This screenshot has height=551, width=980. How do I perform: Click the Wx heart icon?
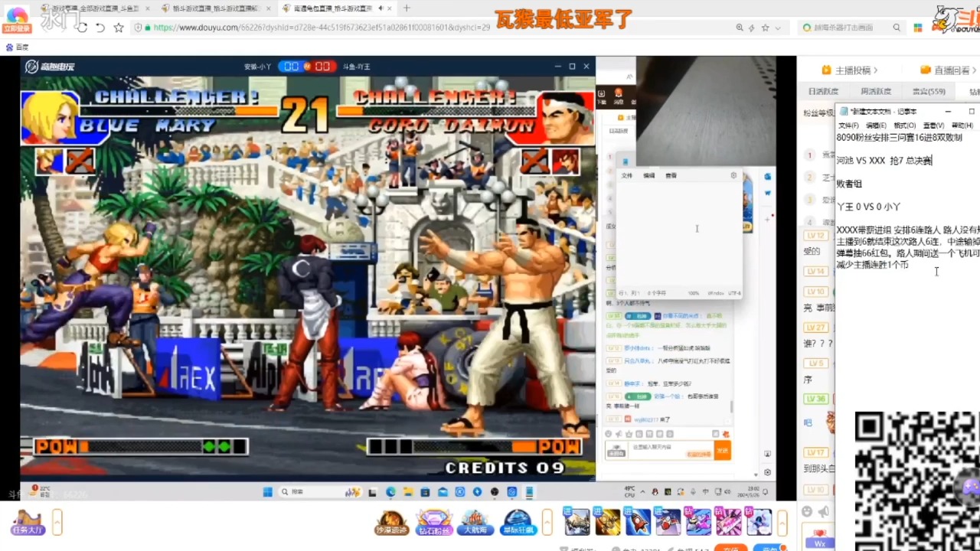[820, 538]
